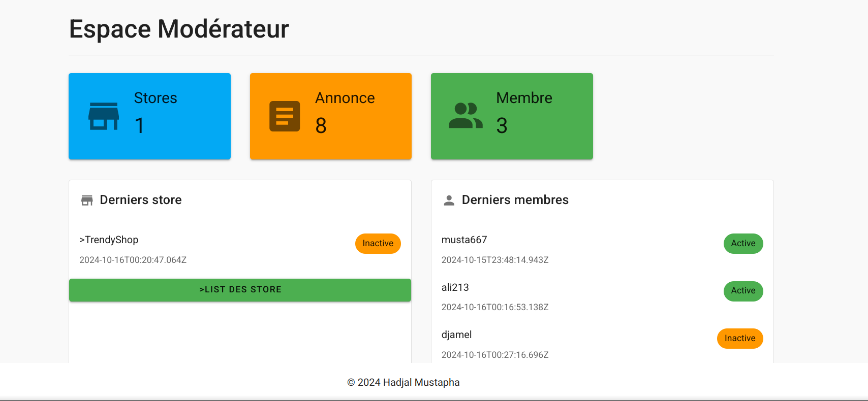Viewport: 868px width, 401px height.
Task: Click Inactive badge for djamel
Action: point(739,339)
